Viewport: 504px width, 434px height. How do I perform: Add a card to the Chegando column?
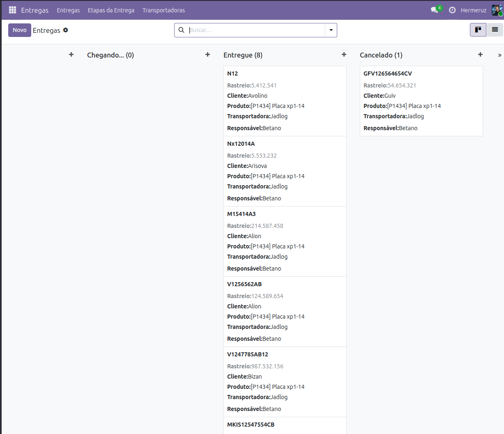tap(207, 55)
